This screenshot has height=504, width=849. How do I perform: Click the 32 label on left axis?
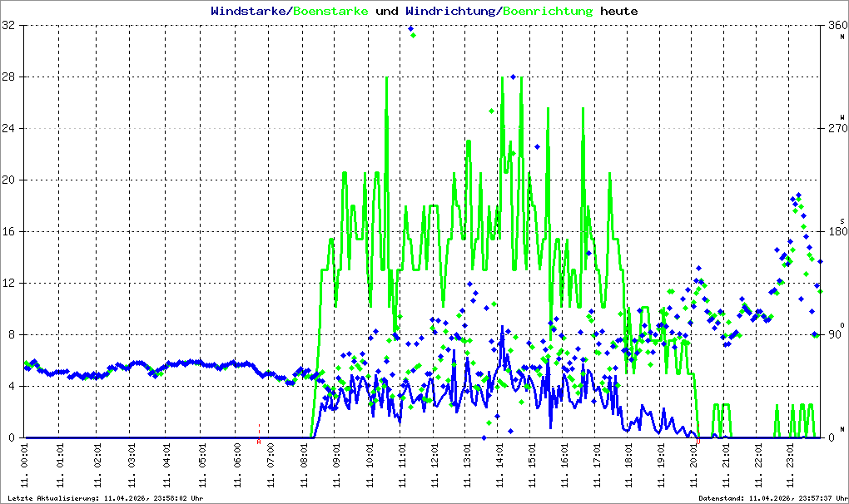8,25
